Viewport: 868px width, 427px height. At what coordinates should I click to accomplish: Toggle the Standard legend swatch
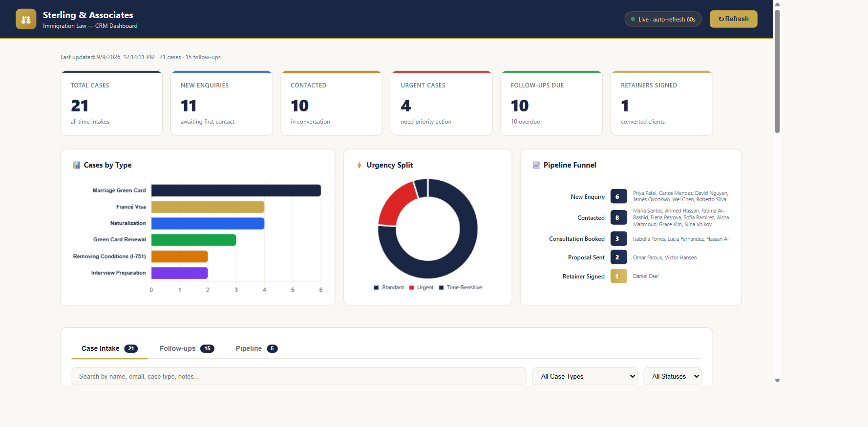click(376, 288)
